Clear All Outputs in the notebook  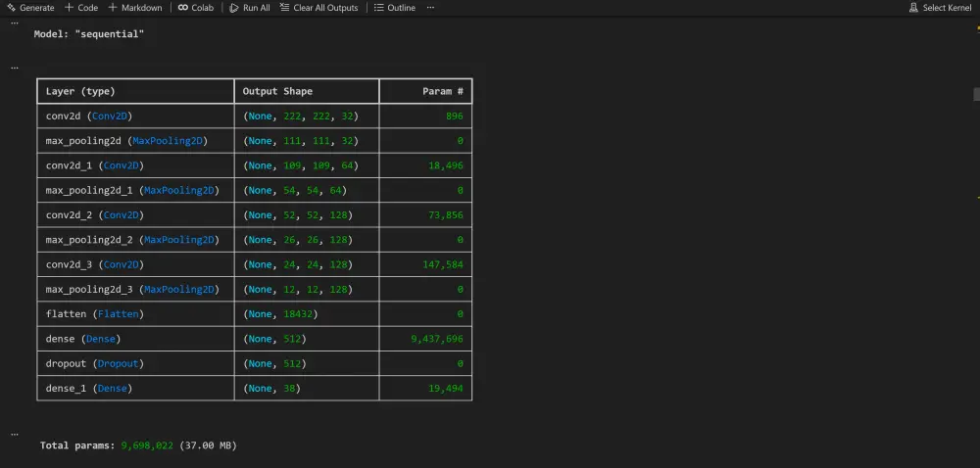tap(318, 8)
